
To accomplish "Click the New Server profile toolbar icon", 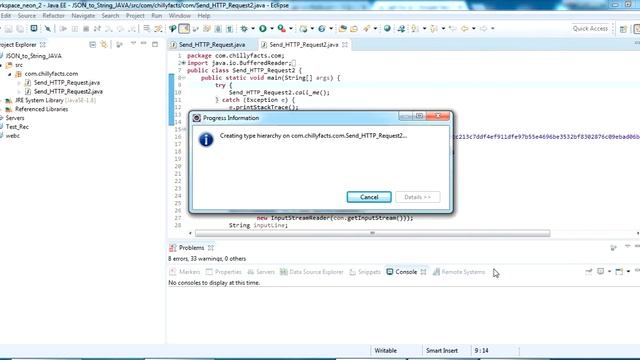I will [x=303, y=29].
